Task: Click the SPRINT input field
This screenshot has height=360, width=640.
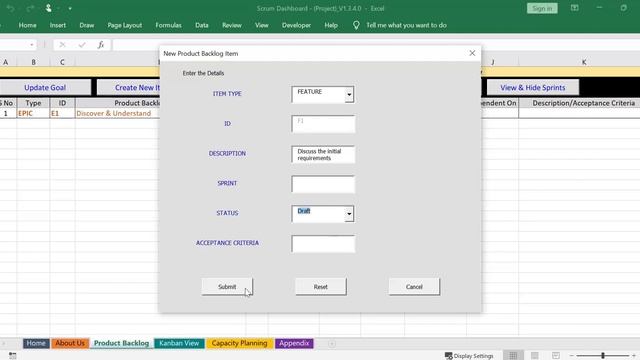Action: [323, 184]
